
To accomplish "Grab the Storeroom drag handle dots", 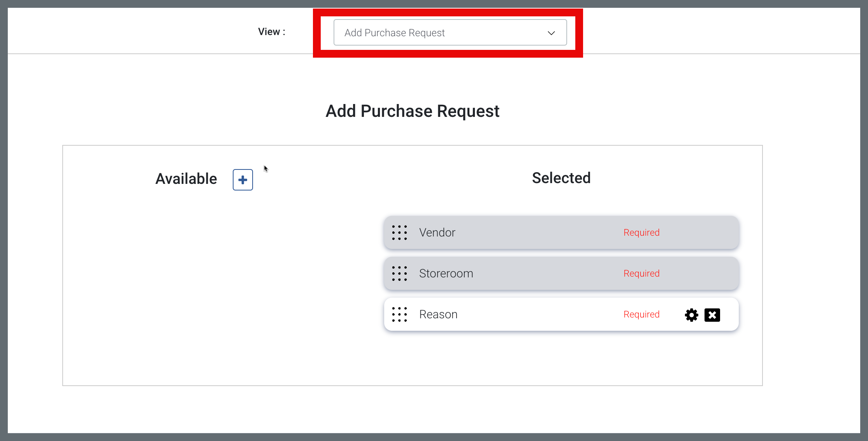I will pos(399,273).
